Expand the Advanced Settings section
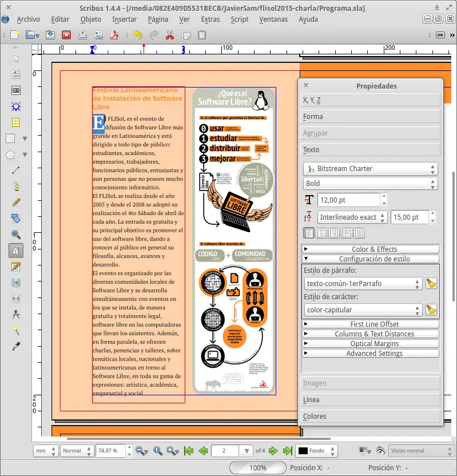Image resolution: width=457 pixels, height=476 pixels. click(371, 353)
